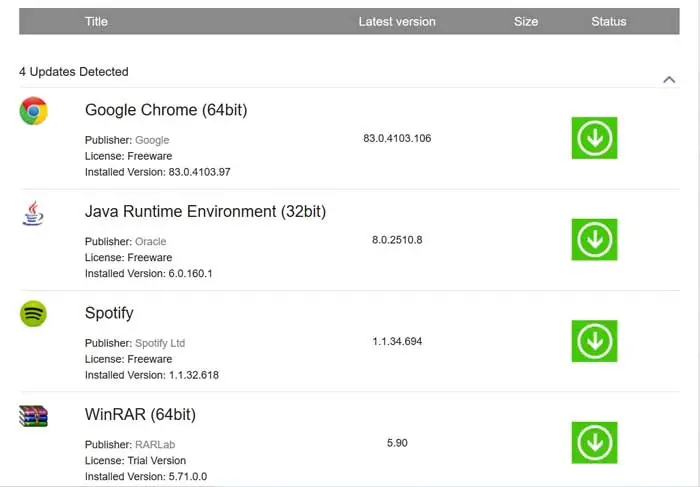The image size is (700, 487).
Task: Select the Google Chrome (64bit) title
Action: coord(166,110)
